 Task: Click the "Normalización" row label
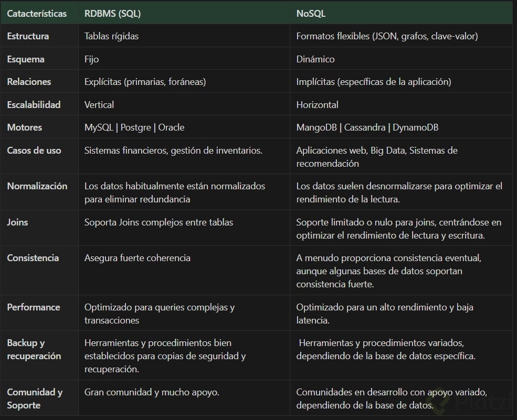pos(37,186)
